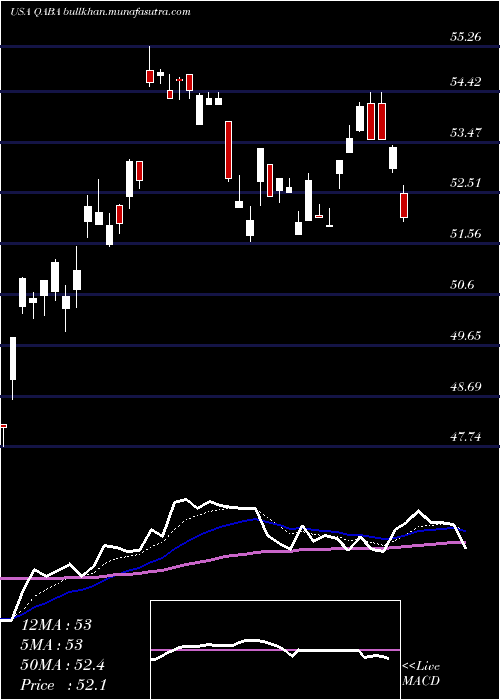This screenshot has height=700, width=500.
Task: Click the 12MA : 53 readout
Action: pos(56,625)
